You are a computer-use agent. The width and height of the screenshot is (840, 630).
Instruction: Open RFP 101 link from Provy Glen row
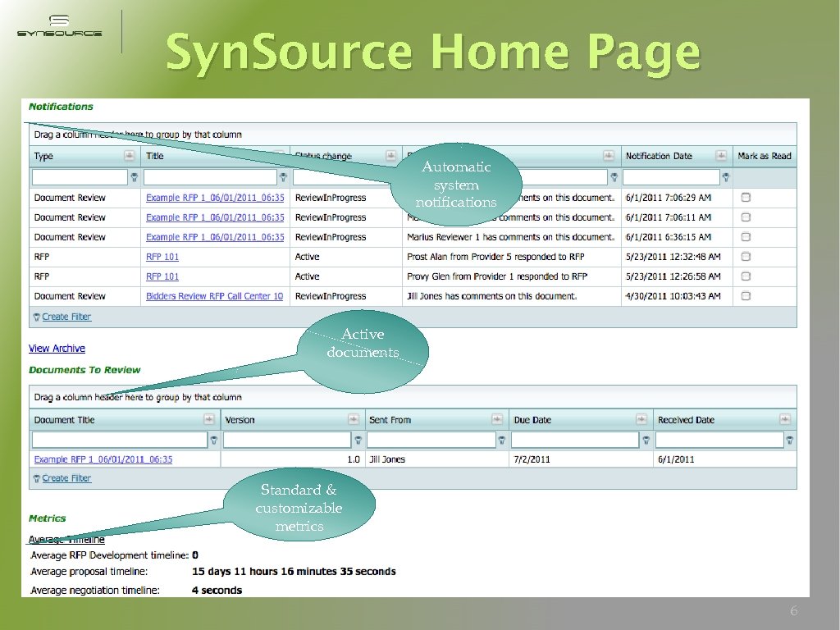tap(162, 276)
